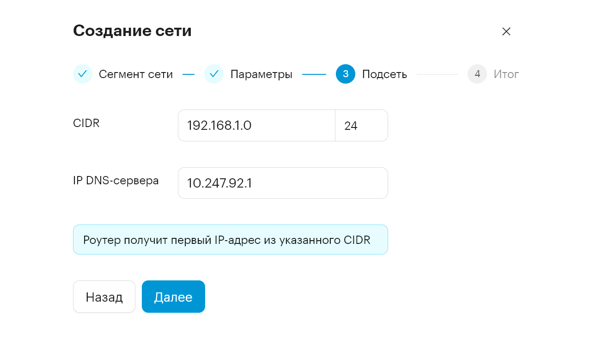Close the Создание сети dialog
Image resolution: width=596 pixels, height=364 pixels.
pyautogui.click(x=506, y=31)
